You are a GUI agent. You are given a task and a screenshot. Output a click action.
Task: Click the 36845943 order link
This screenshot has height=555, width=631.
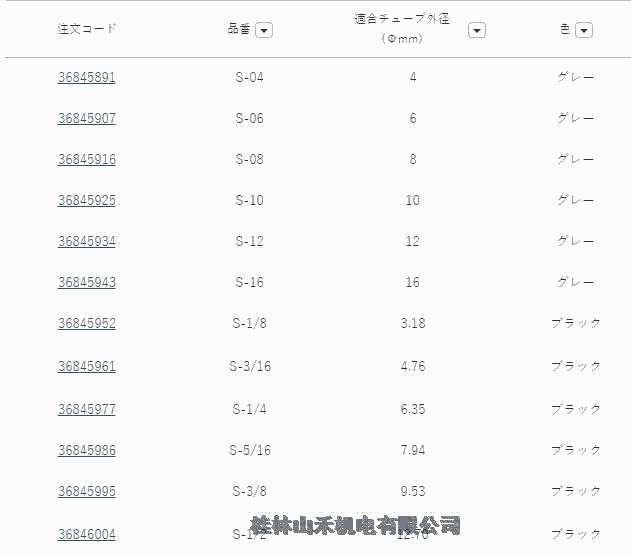[x=87, y=282]
